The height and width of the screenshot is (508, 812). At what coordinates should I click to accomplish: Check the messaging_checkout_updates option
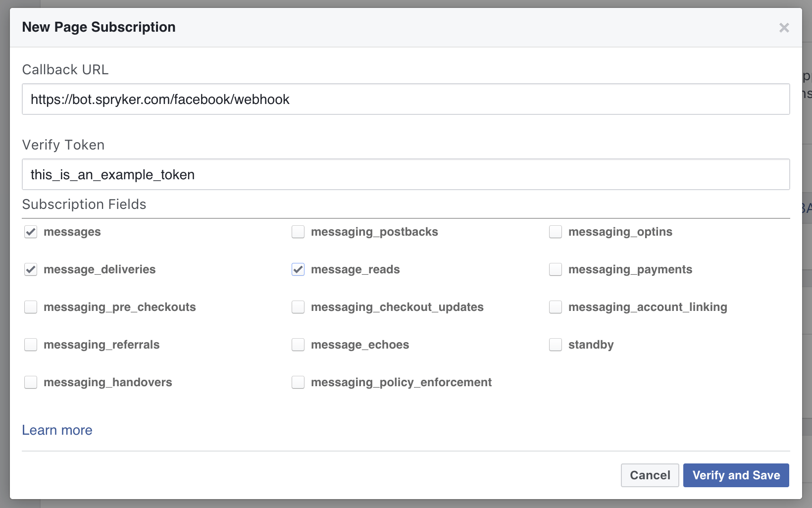point(298,307)
